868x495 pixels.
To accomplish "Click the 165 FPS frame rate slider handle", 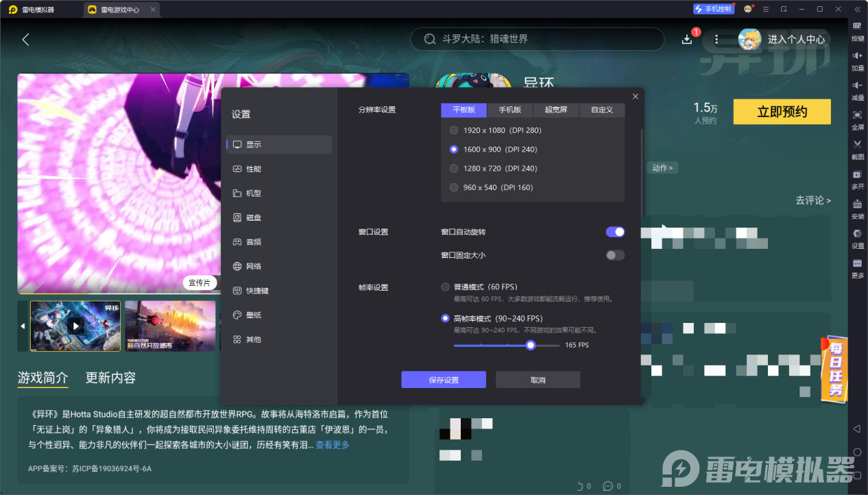I will pyautogui.click(x=530, y=345).
